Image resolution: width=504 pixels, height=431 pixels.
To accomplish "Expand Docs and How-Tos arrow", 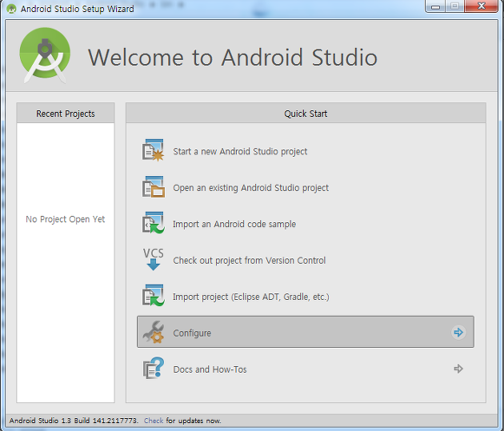I will point(458,369).
